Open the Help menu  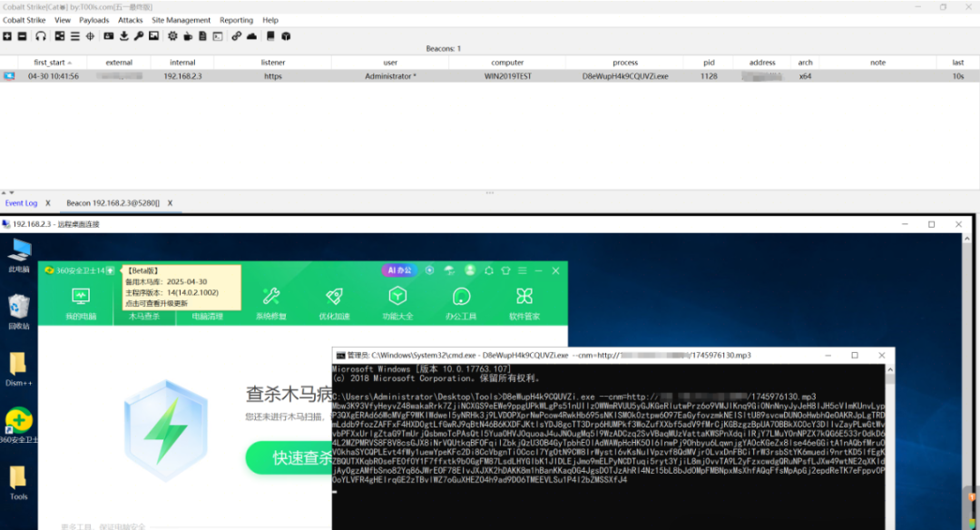[270, 20]
